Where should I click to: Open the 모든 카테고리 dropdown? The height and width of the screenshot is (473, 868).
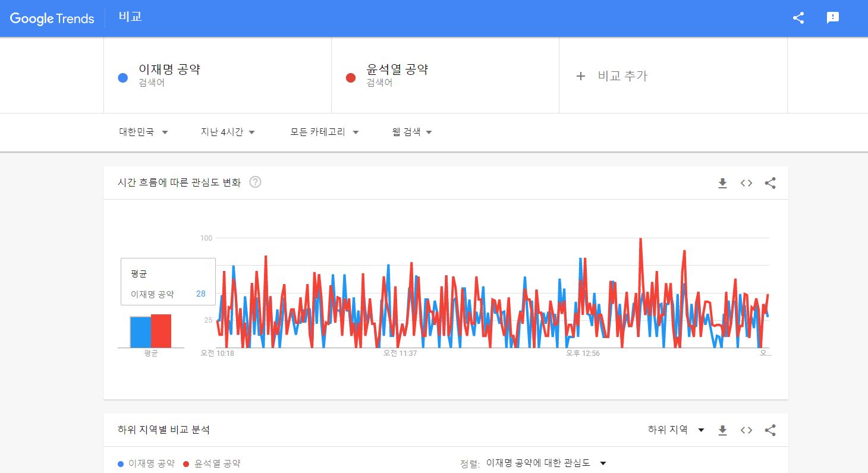(x=325, y=132)
